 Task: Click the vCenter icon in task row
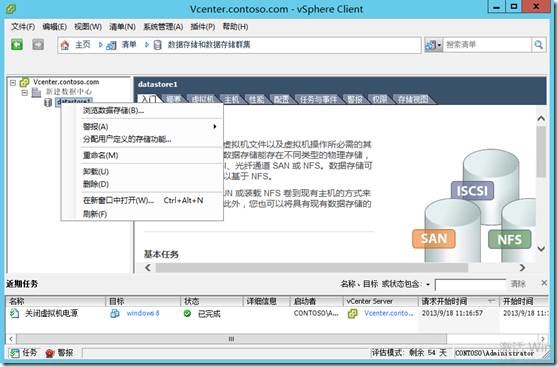click(x=353, y=314)
